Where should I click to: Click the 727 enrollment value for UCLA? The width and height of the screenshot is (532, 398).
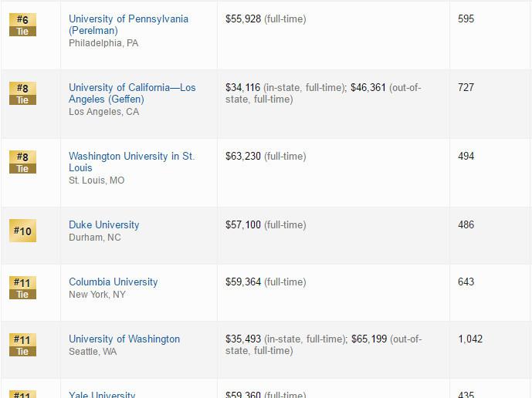466,87
